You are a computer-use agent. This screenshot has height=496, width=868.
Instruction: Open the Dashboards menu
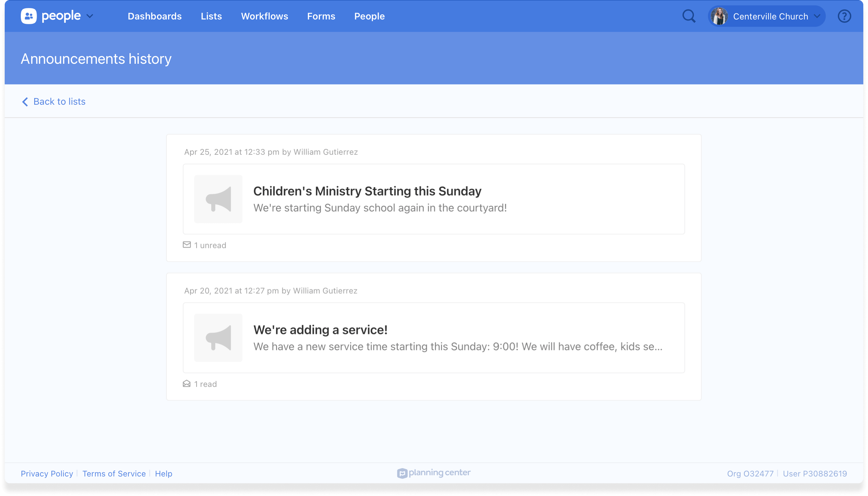(155, 16)
